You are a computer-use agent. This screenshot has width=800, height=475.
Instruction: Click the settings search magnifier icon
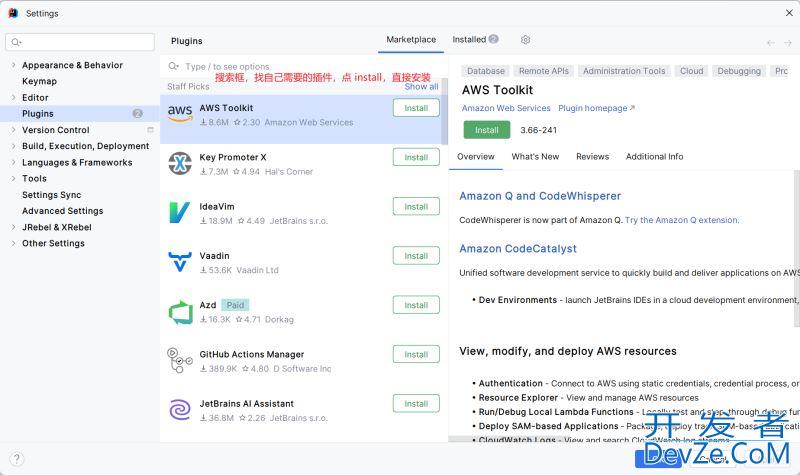(x=16, y=42)
